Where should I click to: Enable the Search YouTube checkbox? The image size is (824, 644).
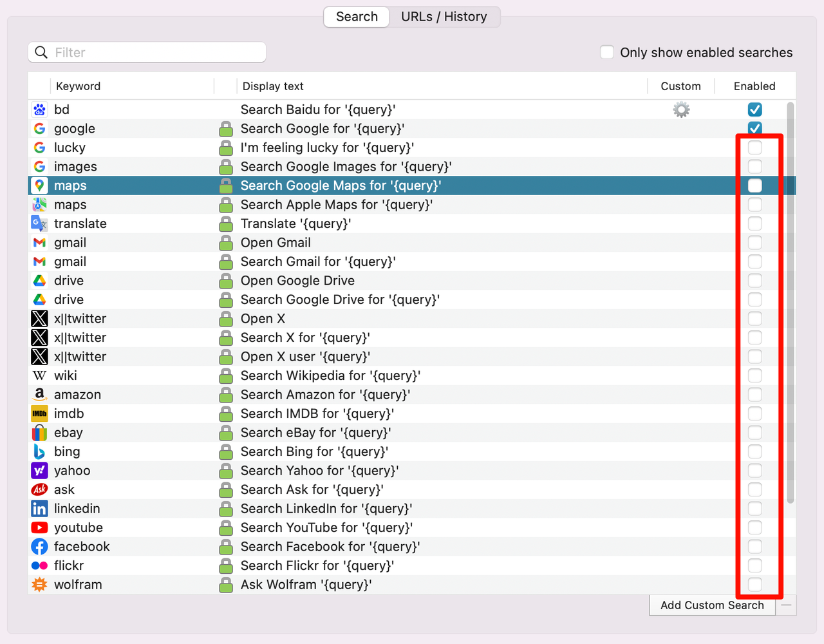tap(754, 527)
